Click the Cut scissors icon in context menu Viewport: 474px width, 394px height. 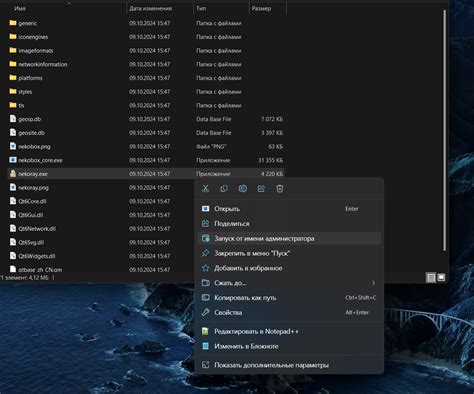pos(205,189)
